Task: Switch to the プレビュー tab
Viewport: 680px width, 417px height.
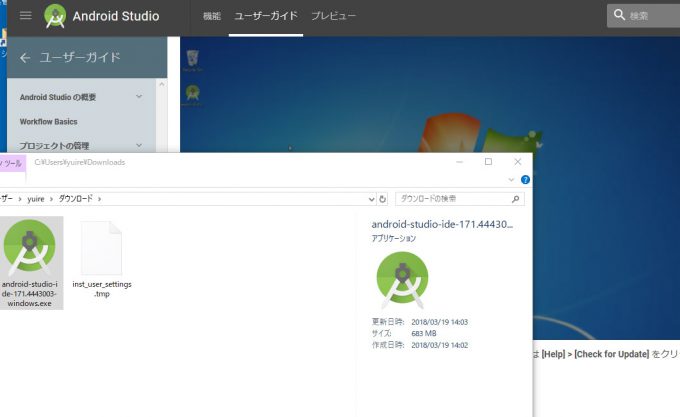Action: click(333, 16)
